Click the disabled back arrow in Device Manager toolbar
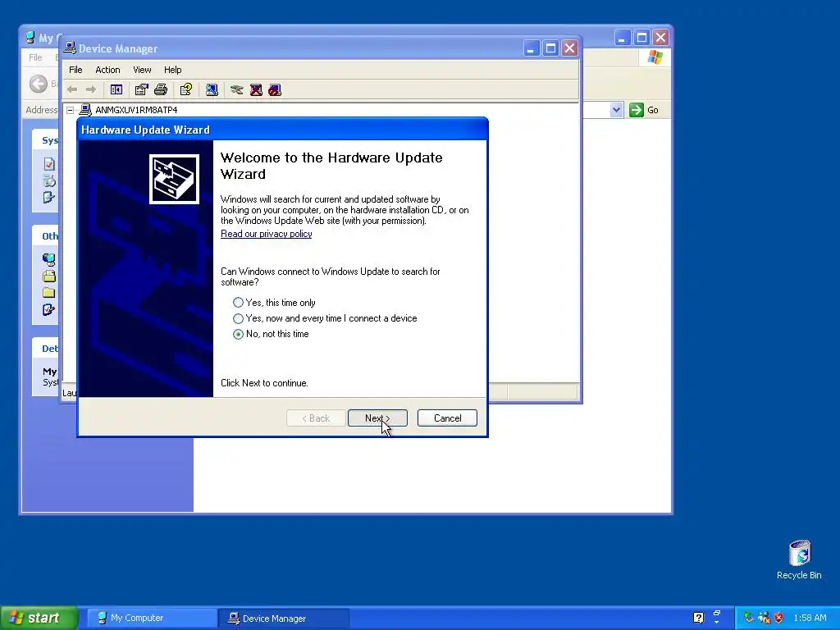Viewport: 840px width, 630px height. tap(72, 89)
